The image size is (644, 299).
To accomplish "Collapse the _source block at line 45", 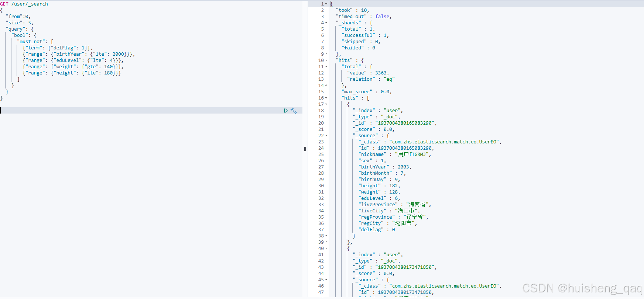I will click(x=326, y=280).
